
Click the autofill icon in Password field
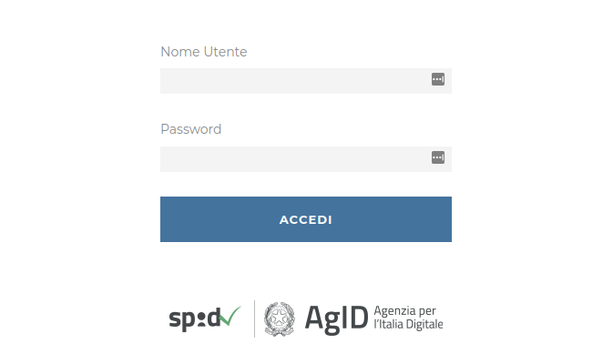tap(438, 157)
